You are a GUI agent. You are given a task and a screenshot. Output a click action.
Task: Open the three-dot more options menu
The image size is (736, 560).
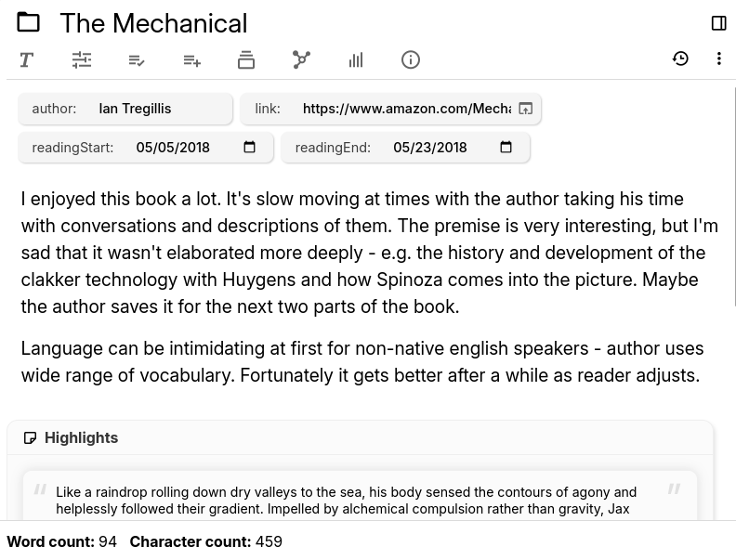(x=718, y=59)
